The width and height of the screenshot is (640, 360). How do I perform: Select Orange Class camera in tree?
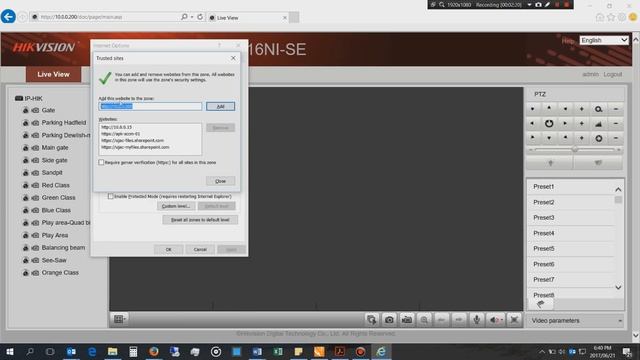pyautogui.click(x=60, y=273)
